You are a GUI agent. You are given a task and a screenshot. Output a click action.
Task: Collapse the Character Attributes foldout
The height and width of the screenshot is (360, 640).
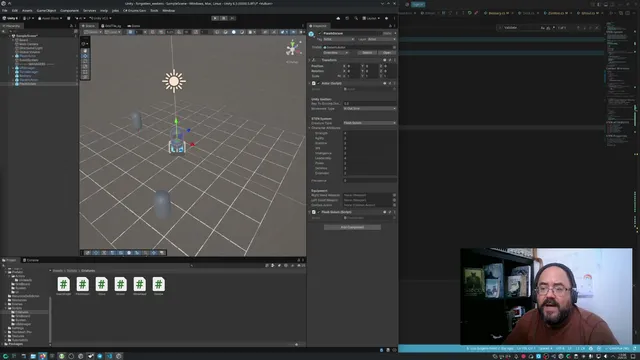tap(309, 128)
